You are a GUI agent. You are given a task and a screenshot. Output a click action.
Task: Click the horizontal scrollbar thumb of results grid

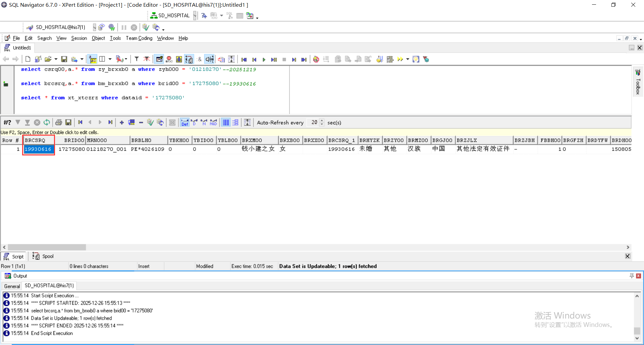tap(47, 247)
